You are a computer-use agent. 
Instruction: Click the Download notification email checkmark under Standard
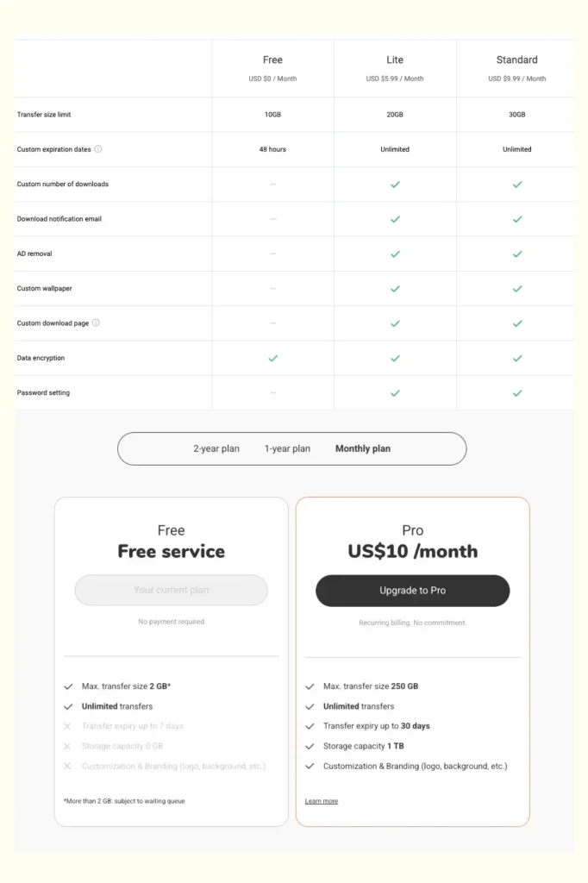[x=517, y=218]
